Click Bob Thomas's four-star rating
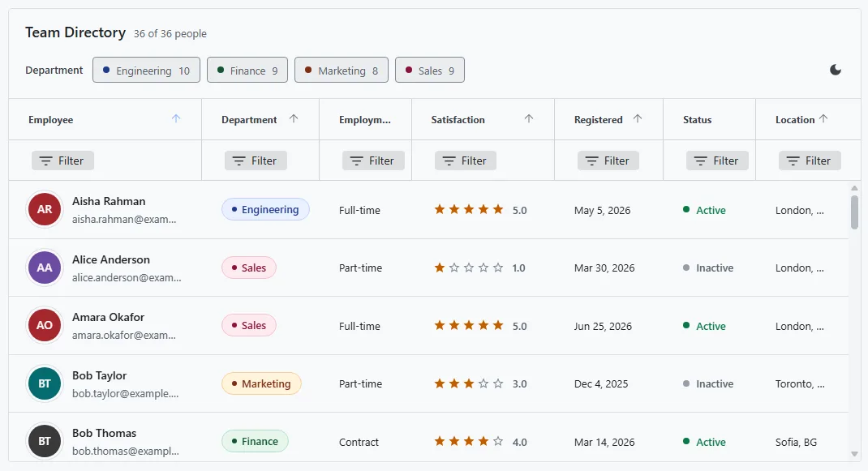This screenshot has width=868, height=471. pos(469,441)
